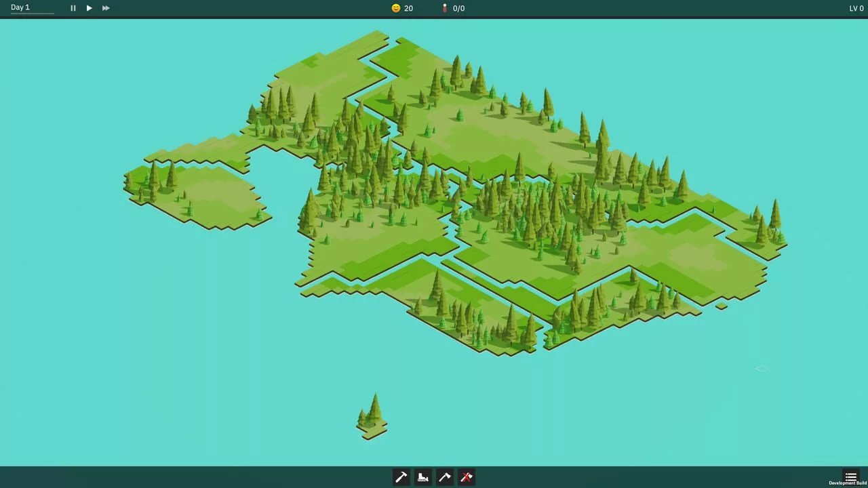Screen dimensions: 868x488
Task: Click the happiness value 20
Action: pos(408,9)
